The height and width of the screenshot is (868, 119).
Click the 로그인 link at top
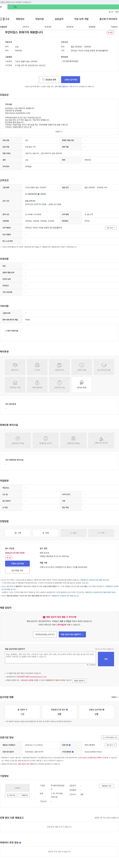click(111, 12)
